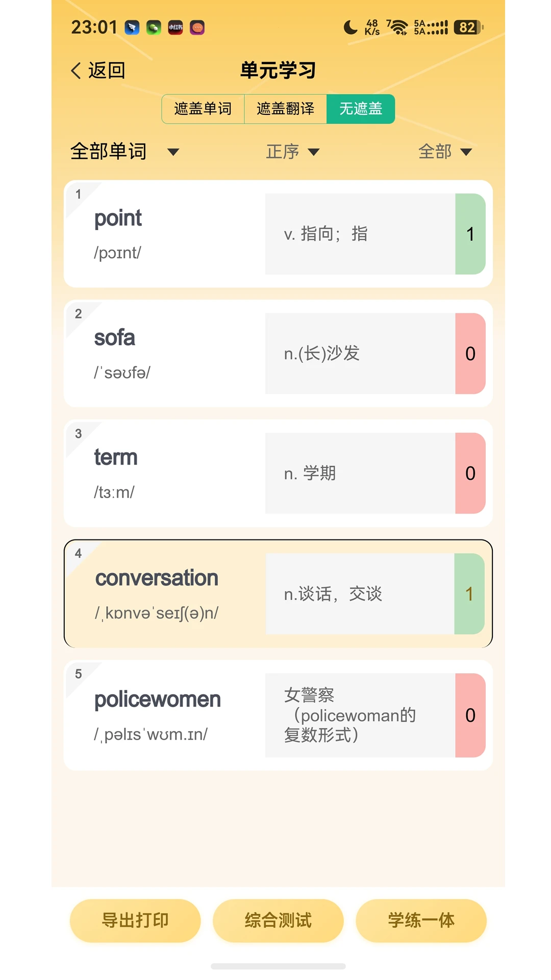Tap the green count badge for point
The image size is (551, 980).
point(470,234)
